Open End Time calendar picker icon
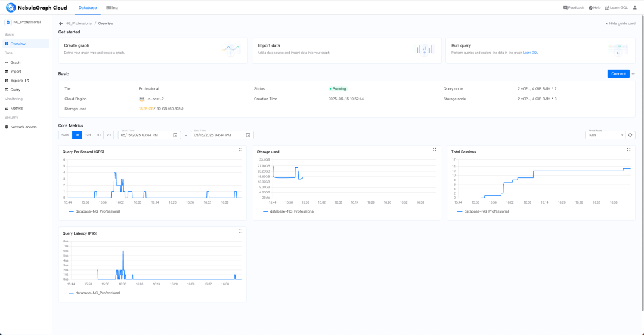Viewport: 644px width, 335px height. [248, 135]
